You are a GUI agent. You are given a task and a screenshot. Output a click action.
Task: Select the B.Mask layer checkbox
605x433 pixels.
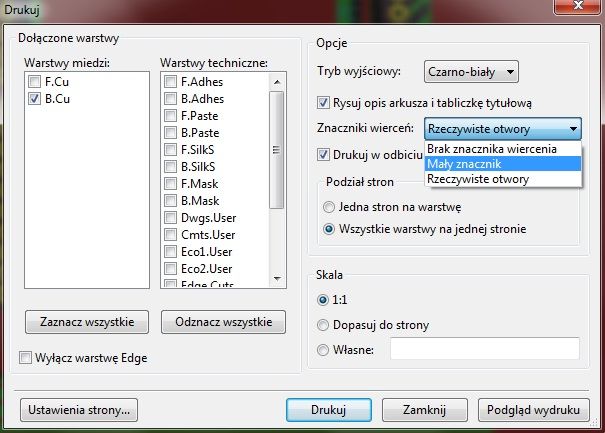(x=170, y=201)
